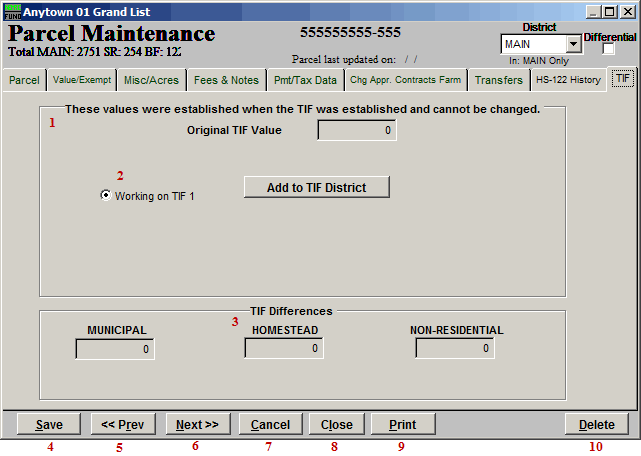Switch to the Parcel tab

(x=24, y=80)
